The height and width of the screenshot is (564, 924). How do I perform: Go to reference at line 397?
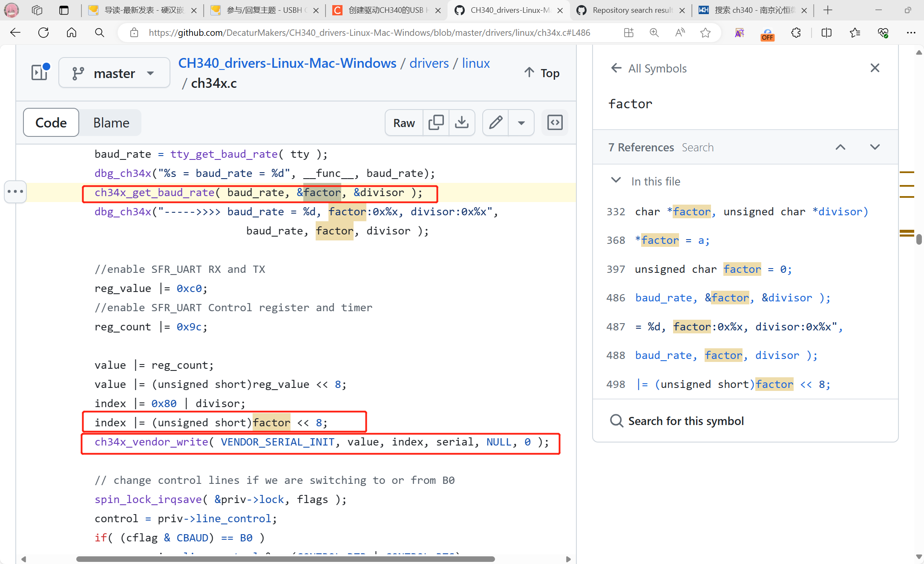(x=746, y=269)
